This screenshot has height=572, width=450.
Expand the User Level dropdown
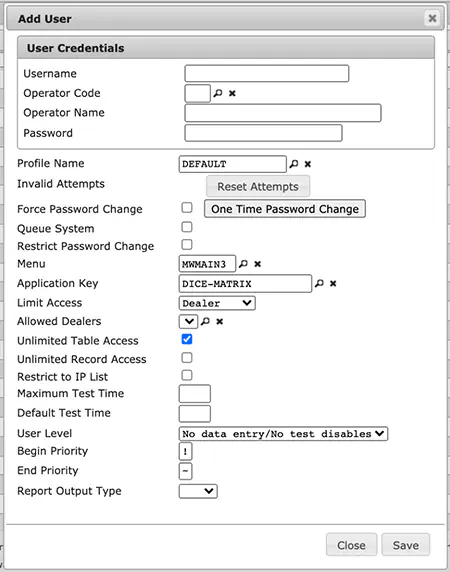tap(283, 434)
